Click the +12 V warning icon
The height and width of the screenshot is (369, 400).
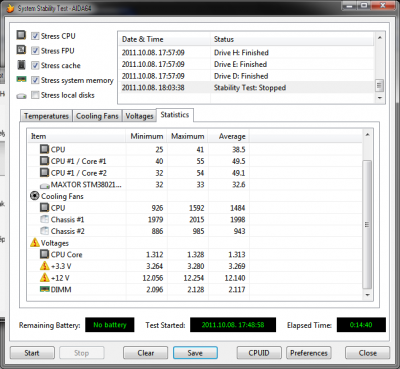pos(45,277)
